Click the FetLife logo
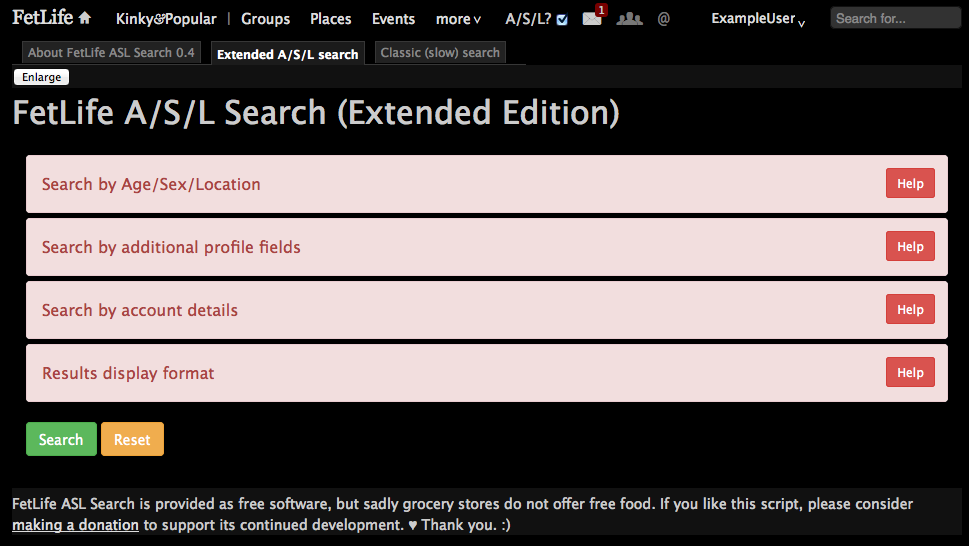Image resolution: width=969 pixels, height=546 pixels. tap(43, 17)
